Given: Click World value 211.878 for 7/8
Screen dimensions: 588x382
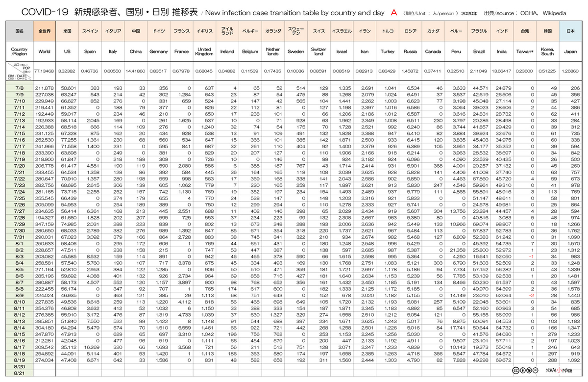Looking at the screenshot, I should coord(44,87).
